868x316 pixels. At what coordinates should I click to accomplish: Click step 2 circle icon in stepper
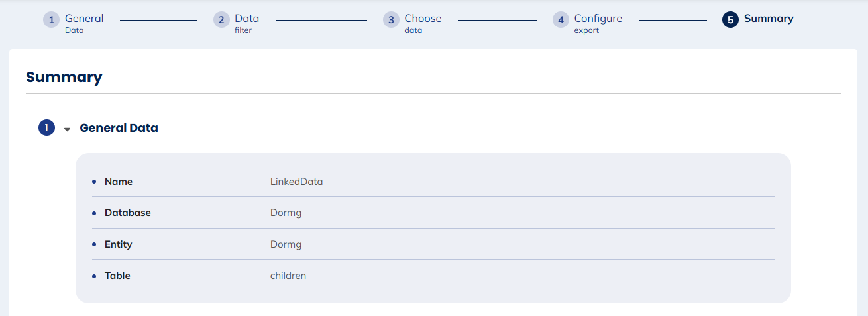pyautogui.click(x=221, y=20)
